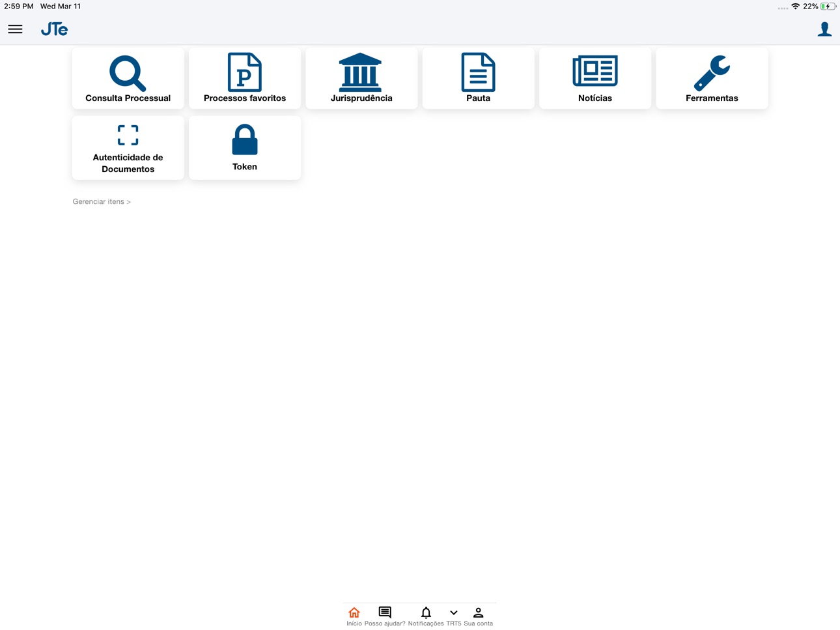Image resolution: width=840 pixels, height=630 pixels.
Task: Open Pauta document tile
Action: click(x=479, y=78)
